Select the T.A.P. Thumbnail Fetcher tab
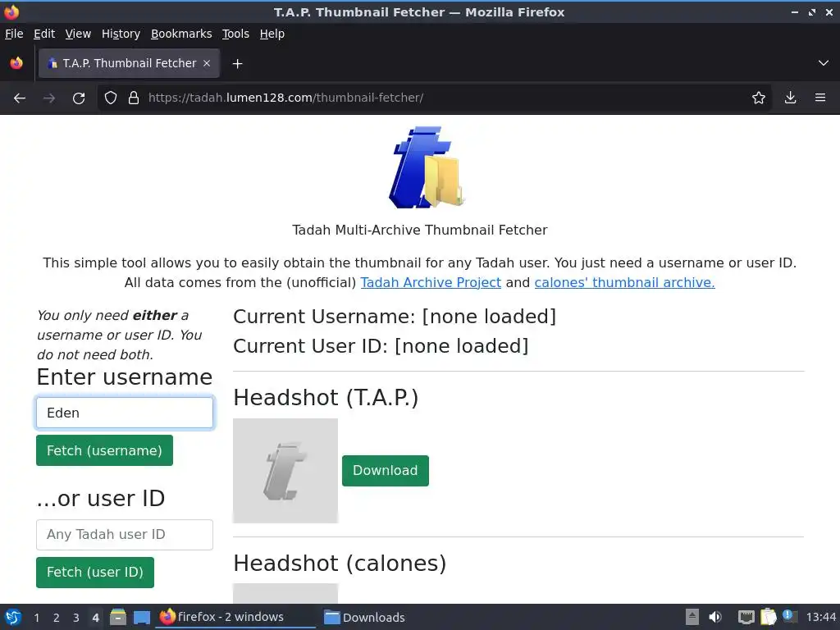Screen dimensions: 840x630 pos(129,63)
